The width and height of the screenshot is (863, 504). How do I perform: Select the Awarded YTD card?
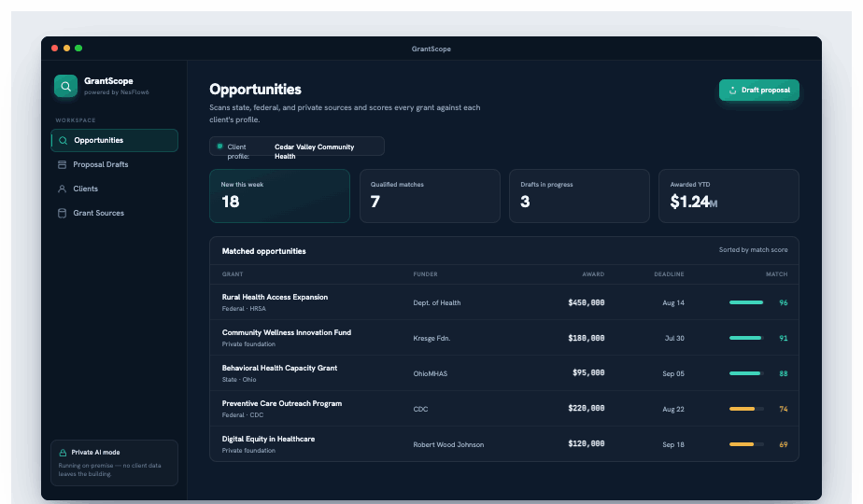tap(729, 196)
